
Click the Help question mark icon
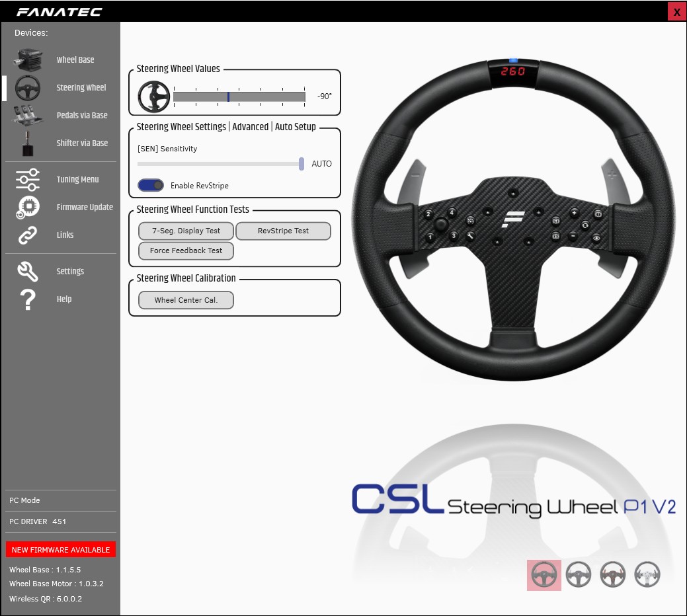click(28, 299)
